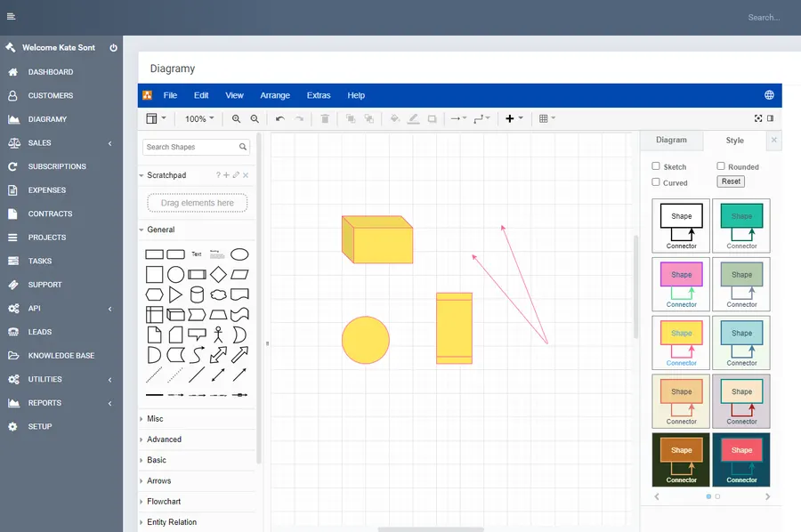Select the triangle shape in General

[x=175, y=294]
